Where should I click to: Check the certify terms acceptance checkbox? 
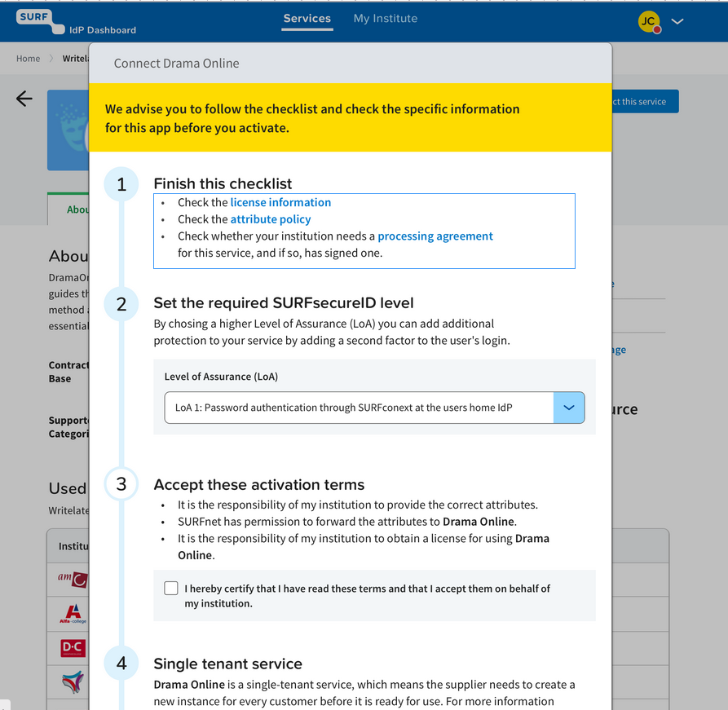pyautogui.click(x=171, y=588)
